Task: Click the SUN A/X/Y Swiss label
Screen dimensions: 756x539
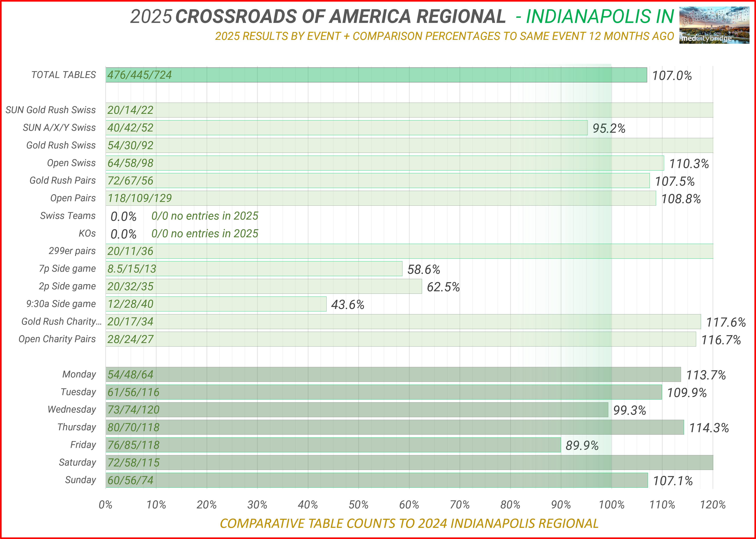Action: point(59,127)
